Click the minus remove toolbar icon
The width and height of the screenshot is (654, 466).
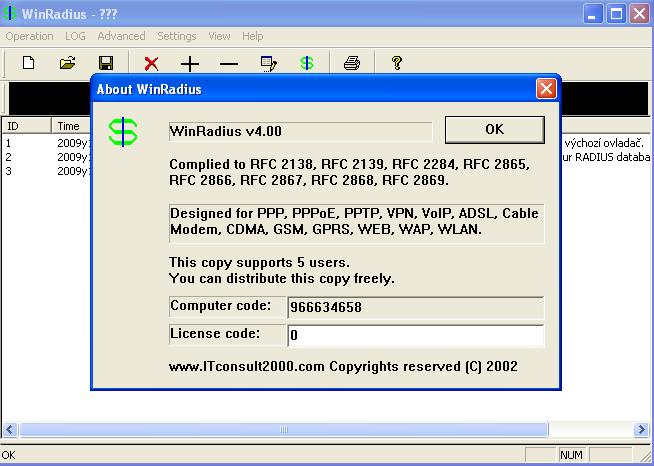coord(229,64)
